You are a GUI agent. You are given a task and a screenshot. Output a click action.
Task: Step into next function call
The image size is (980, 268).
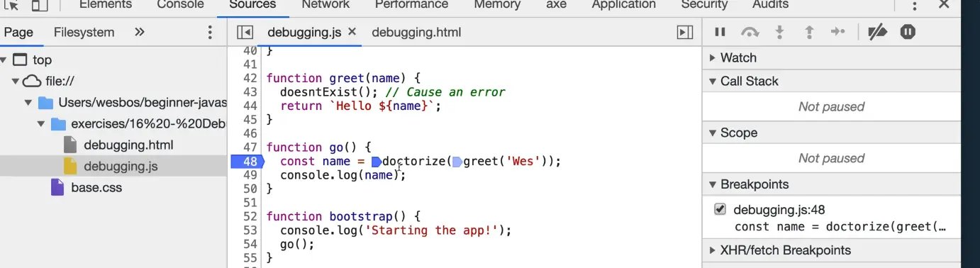coord(779,32)
